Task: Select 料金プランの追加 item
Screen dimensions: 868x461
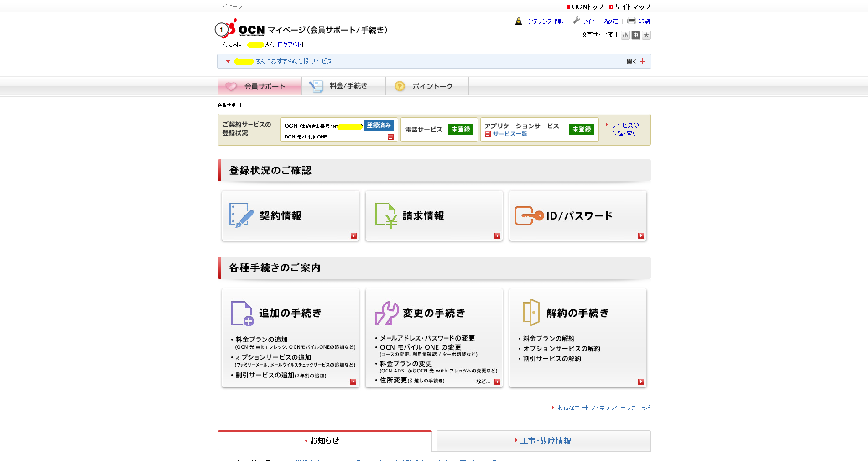Action: click(261, 340)
